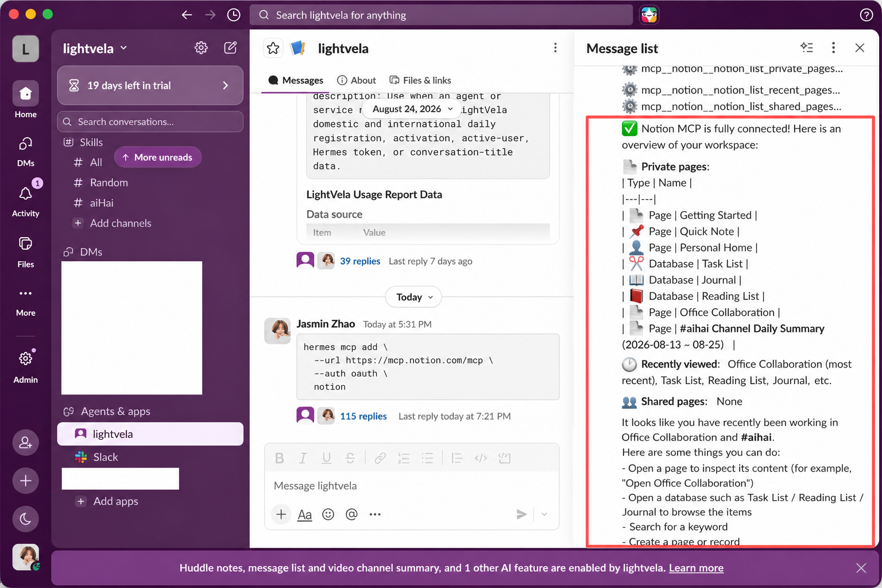Click the plus create button in sidebar
Viewport: 882px width, 588px height.
click(26, 481)
